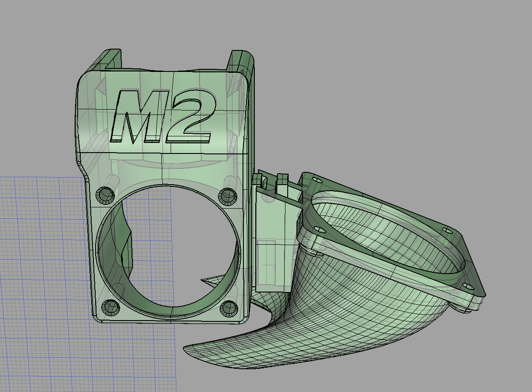Click empty gray viewport background at top right

click(439, 66)
